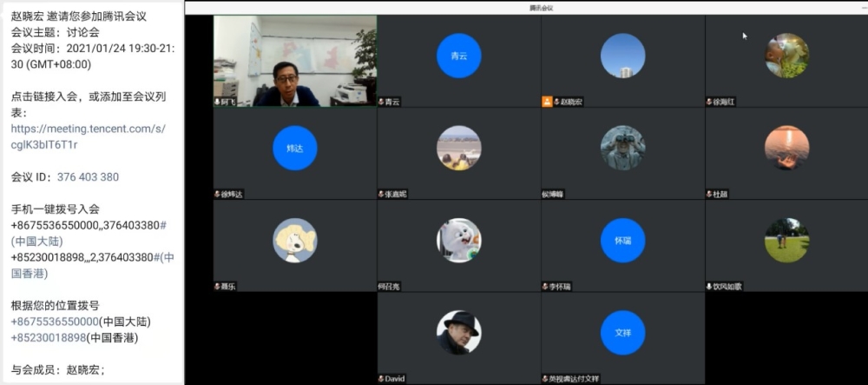The image size is (868, 385).
Task: Click the 阿飞 name label
Action: tap(228, 102)
